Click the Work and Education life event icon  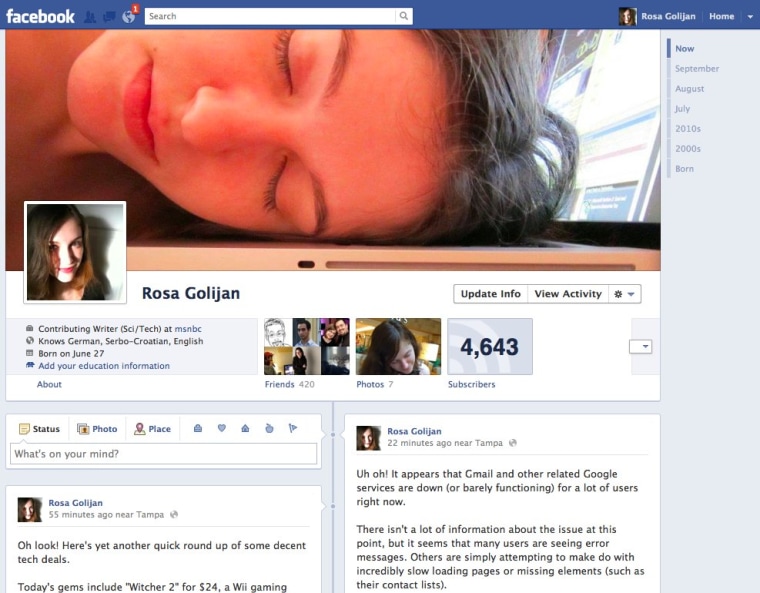(198, 428)
